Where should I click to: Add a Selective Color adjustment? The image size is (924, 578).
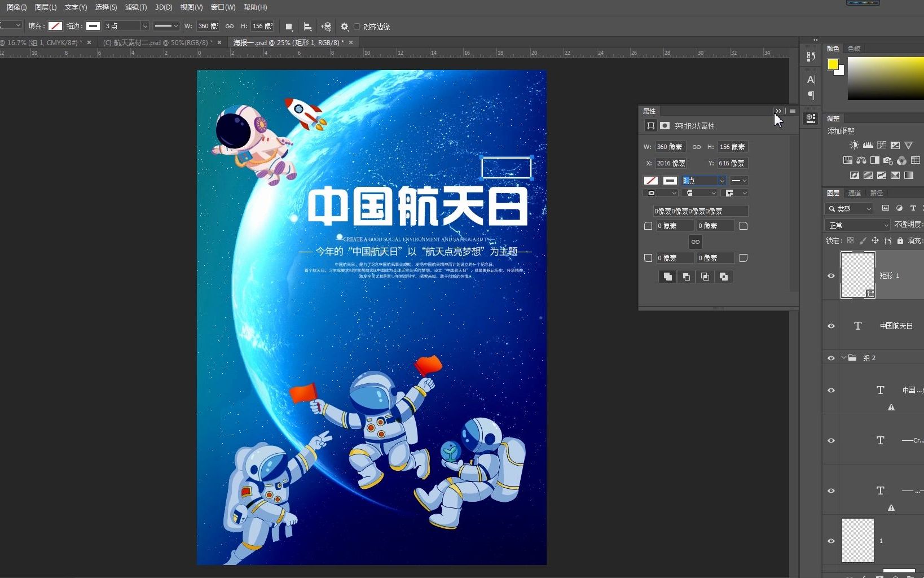point(895,176)
